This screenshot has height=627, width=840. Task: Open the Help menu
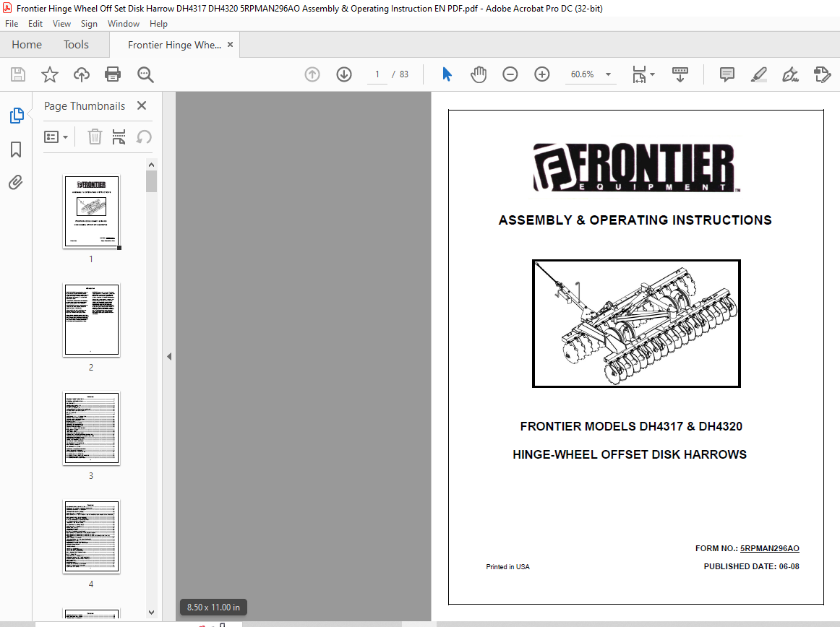tap(158, 24)
